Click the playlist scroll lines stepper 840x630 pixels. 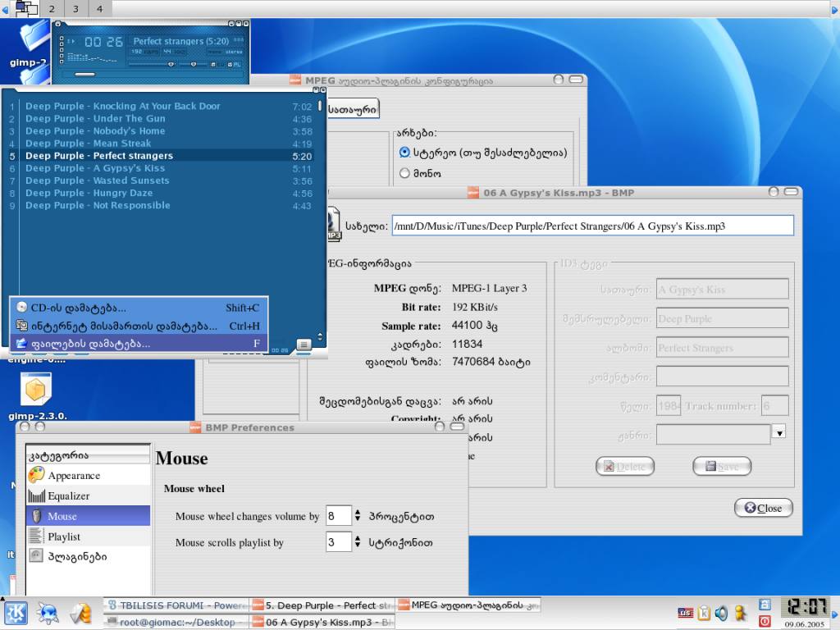pyautogui.click(x=358, y=542)
